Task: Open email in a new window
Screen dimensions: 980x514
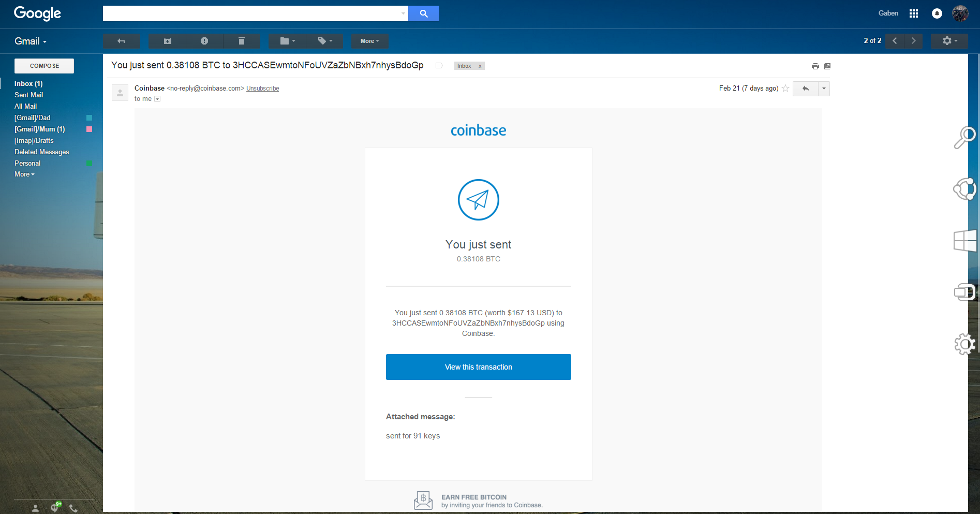Action: pyautogui.click(x=827, y=66)
